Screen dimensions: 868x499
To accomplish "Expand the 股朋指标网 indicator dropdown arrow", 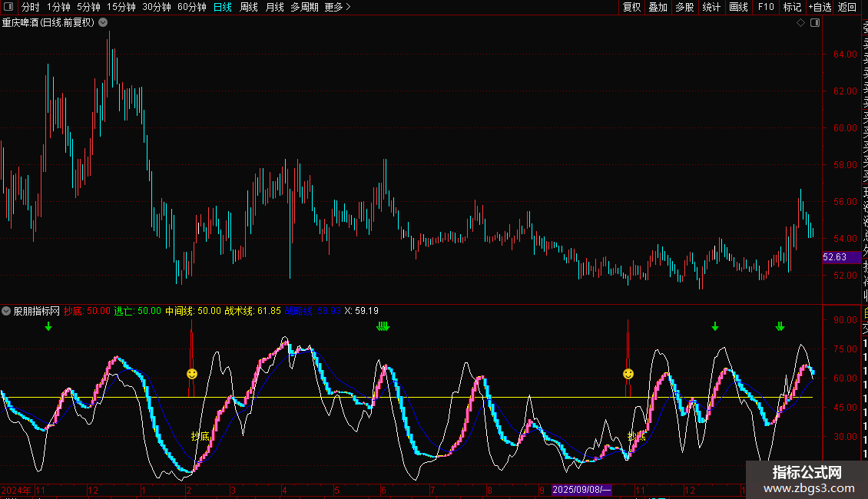I will (x=7, y=311).
